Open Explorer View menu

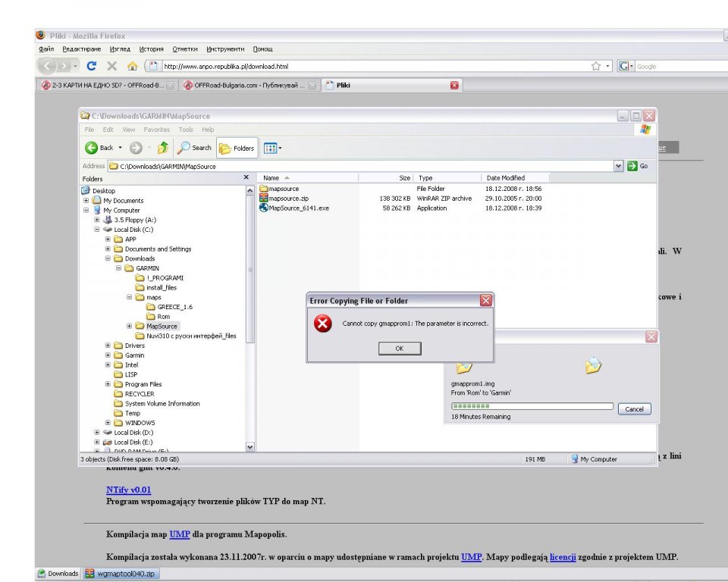click(x=128, y=130)
